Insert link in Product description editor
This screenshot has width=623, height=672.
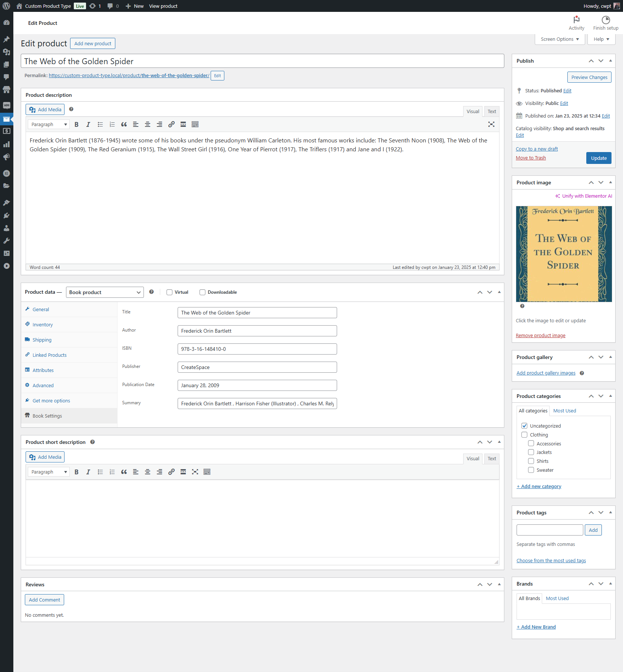point(171,125)
